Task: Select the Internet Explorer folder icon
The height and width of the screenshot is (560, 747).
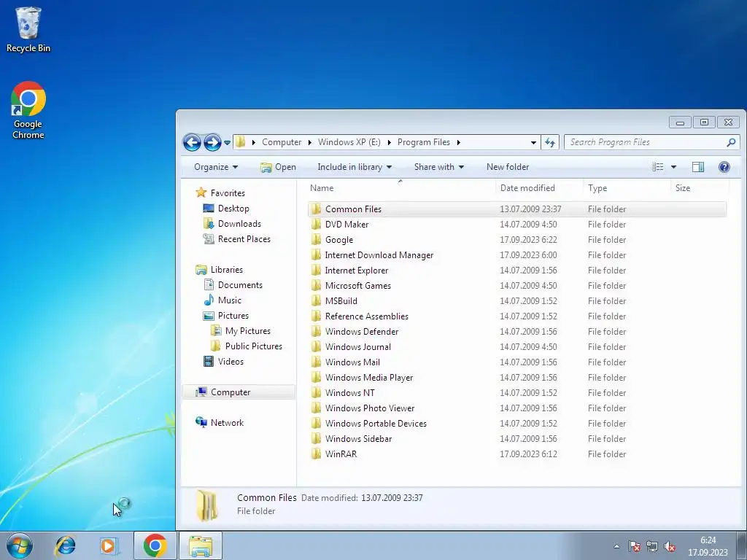Action: click(317, 270)
